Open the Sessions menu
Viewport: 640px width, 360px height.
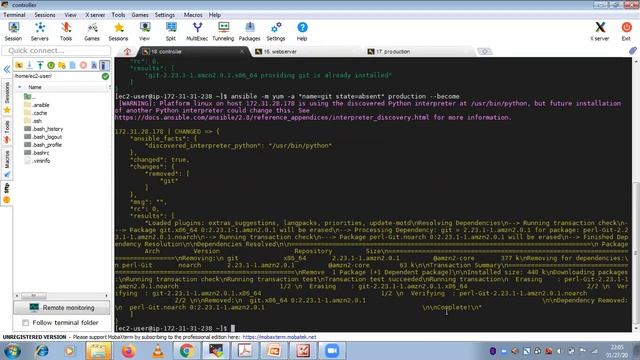pyautogui.click(x=44, y=15)
